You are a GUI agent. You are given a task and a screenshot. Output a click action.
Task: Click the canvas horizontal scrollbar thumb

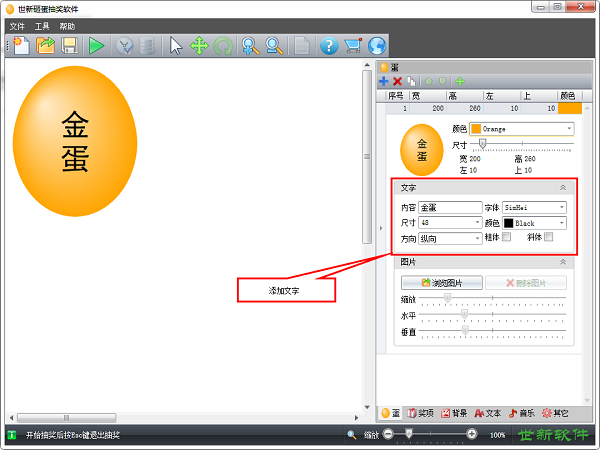pyautogui.click(x=67, y=417)
